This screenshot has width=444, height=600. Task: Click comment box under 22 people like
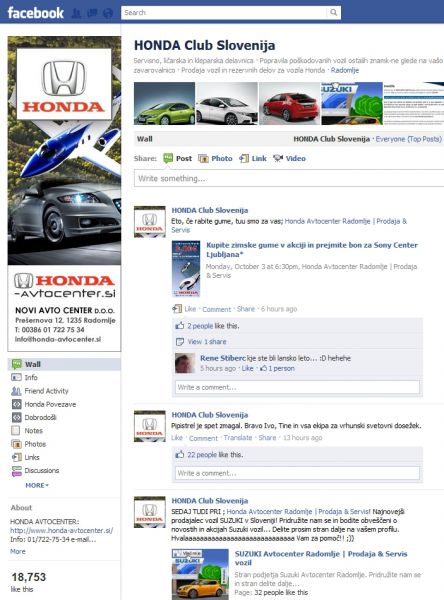pyautogui.click(x=297, y=473)
